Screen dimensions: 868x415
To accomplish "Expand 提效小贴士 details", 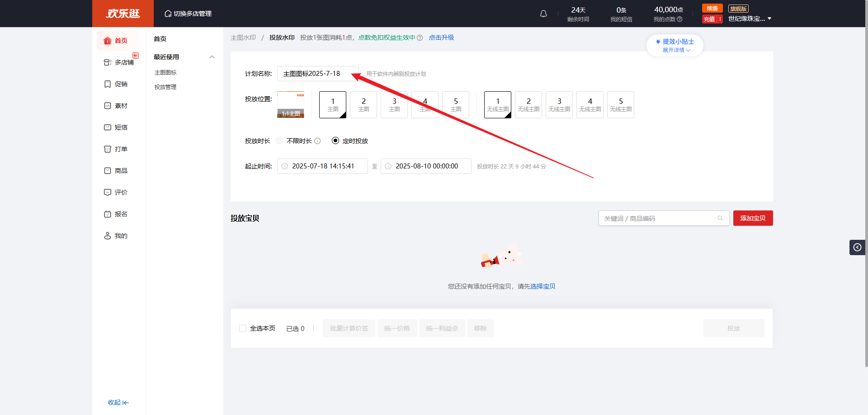I will 676,50.
